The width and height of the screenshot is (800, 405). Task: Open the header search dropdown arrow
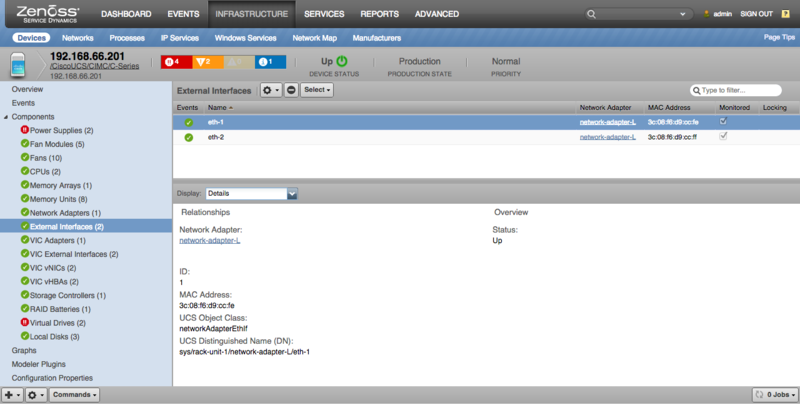click(683, 14)
